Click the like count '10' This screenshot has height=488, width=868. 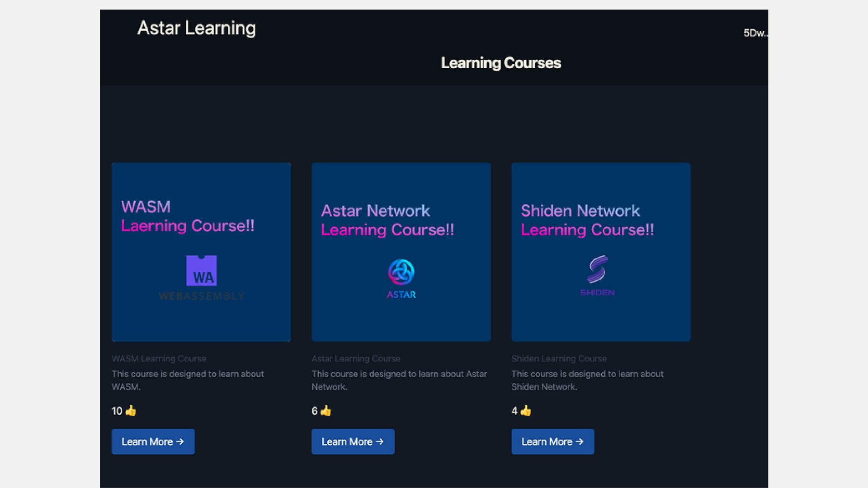click(x=117, y=411)
